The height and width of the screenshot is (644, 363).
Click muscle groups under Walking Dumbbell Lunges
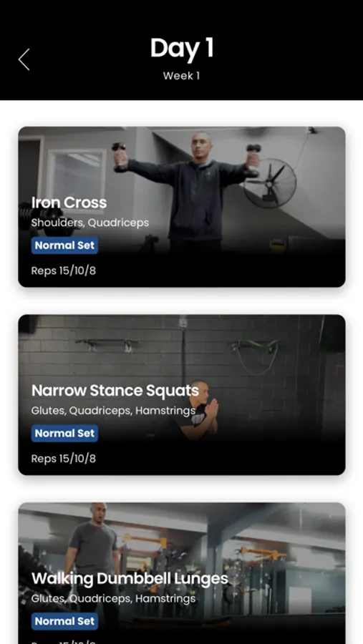(113, 599)
